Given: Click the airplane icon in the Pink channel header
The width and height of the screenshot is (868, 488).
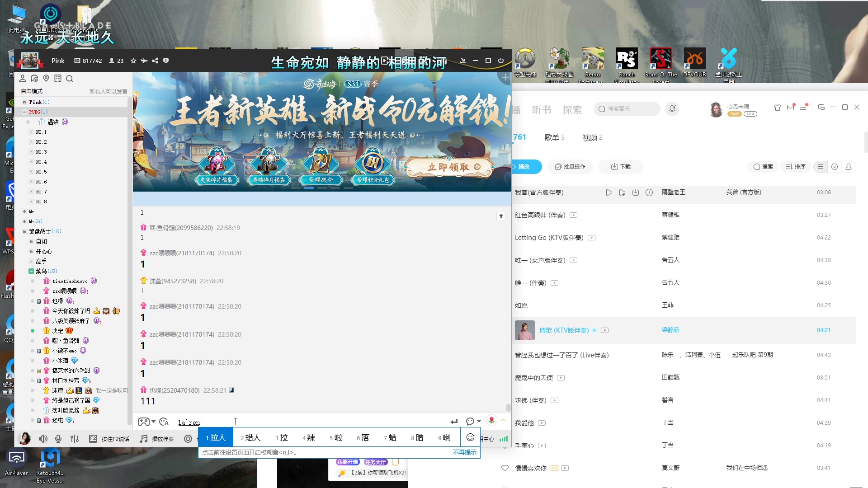Looking at the screenshot, I should point(144,61).
